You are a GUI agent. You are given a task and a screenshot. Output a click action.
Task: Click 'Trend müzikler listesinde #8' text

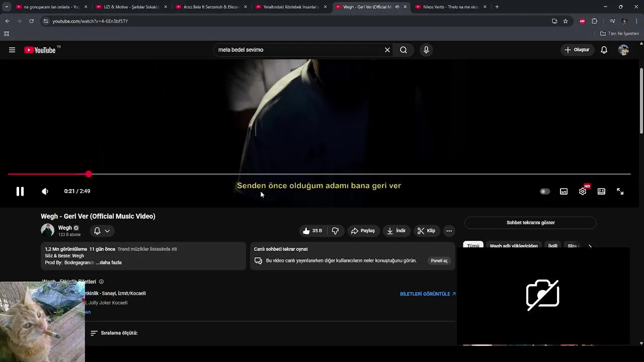[147, 249]
